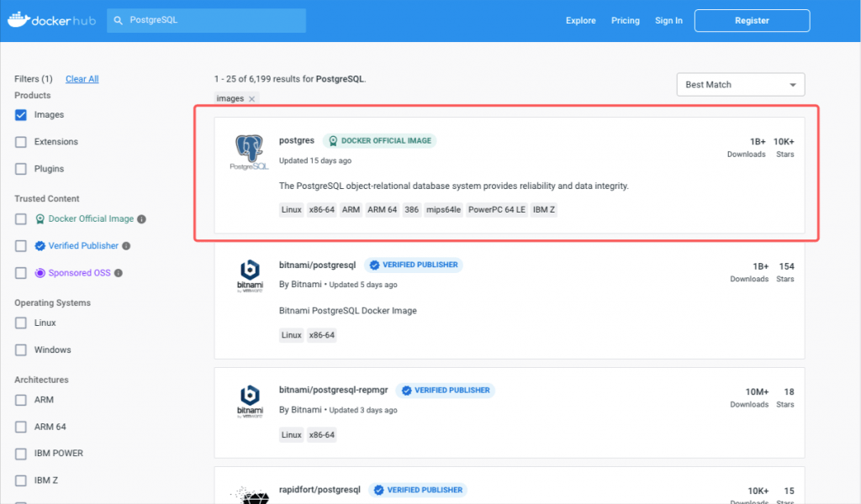Screen dimensions: 861x504
Task: Click the PostgreSQL elephant logo thumbnail
Action: [x=249, y=152]
